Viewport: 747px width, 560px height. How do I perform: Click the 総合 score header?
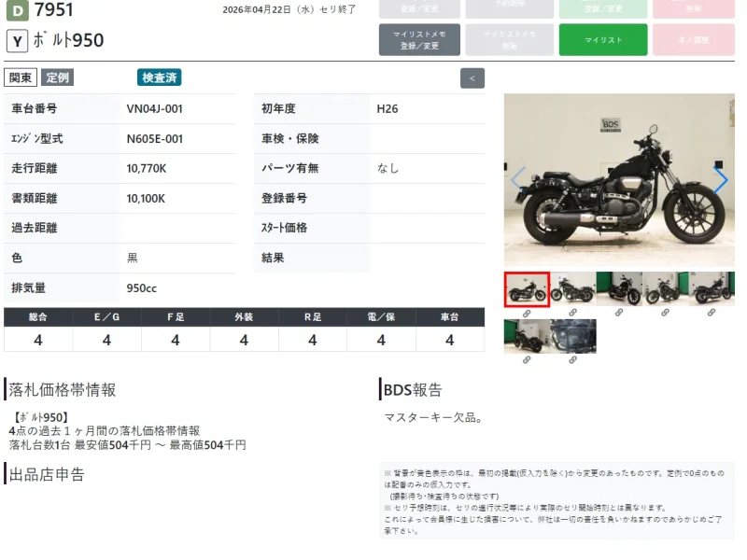point(38,317)
